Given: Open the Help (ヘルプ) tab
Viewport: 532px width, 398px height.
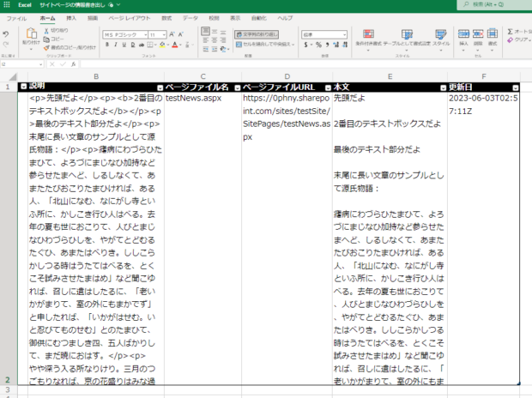Looking at the screenshot, I should (x=285, y=18).
